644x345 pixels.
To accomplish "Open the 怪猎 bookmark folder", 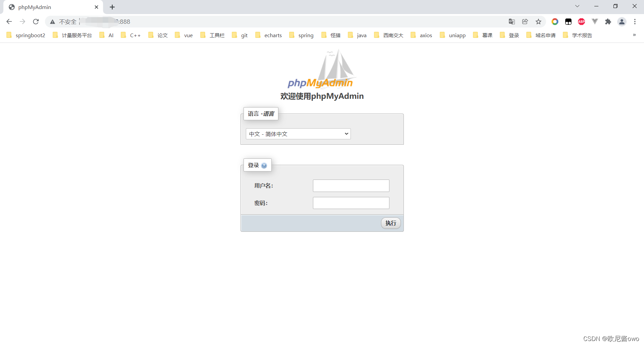I will click(x=331, y=35).
